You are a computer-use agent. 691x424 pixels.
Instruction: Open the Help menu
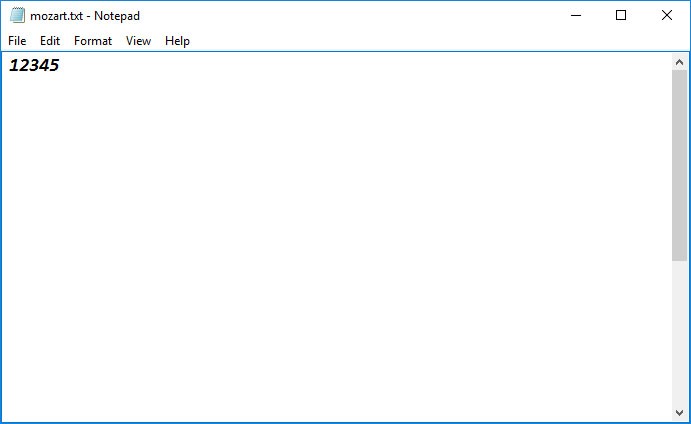(x=177, y=41)
